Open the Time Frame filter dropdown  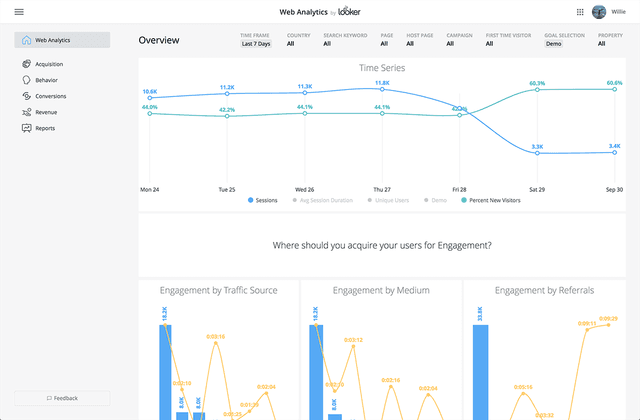(256, 44)
